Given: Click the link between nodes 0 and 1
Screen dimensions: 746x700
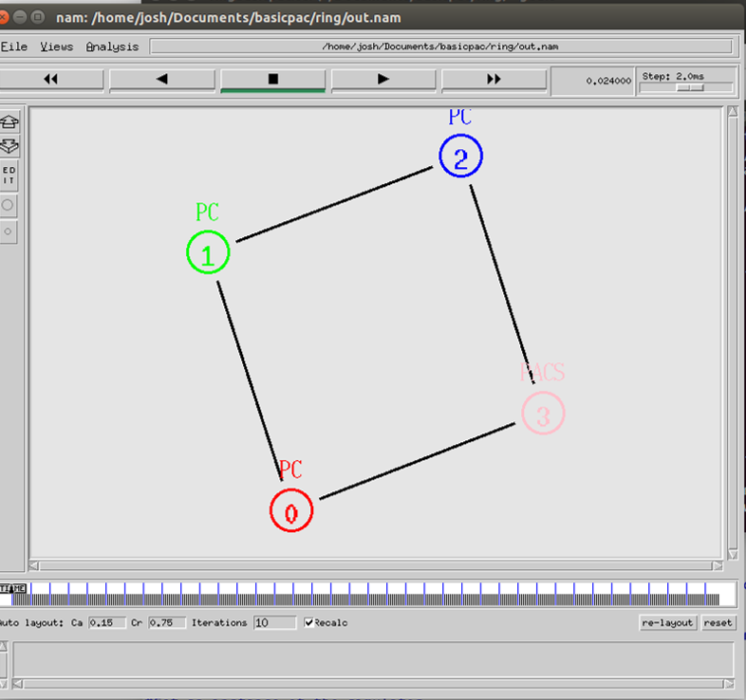Looking at the screenshot, I should click(x=250, y=380).
